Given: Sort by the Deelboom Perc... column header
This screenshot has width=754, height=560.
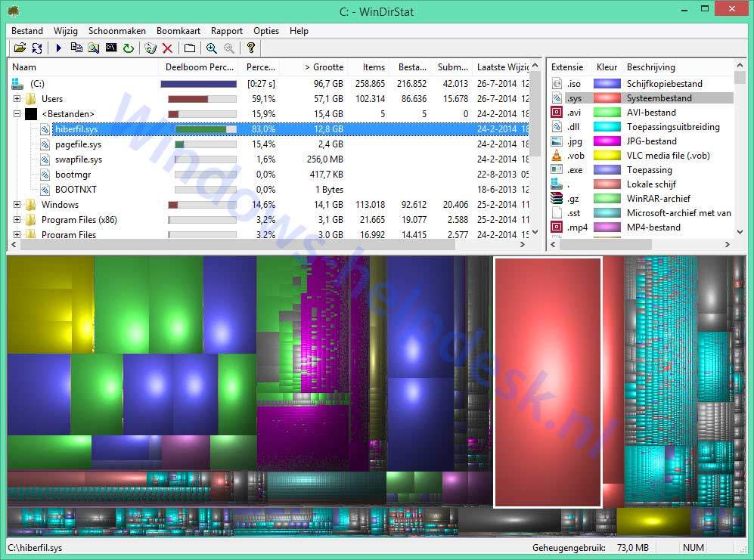Looking at the screenshot, I should coord(200,67).
